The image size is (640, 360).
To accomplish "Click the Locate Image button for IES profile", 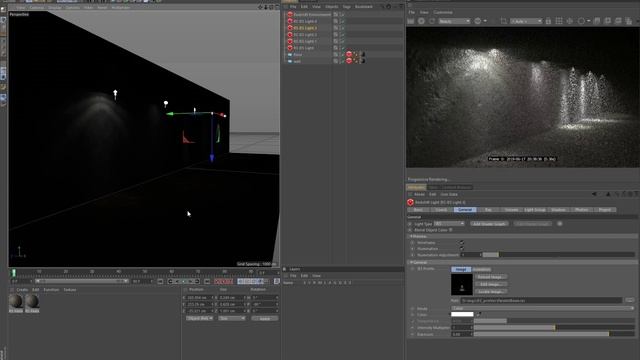I will (490, 291).
